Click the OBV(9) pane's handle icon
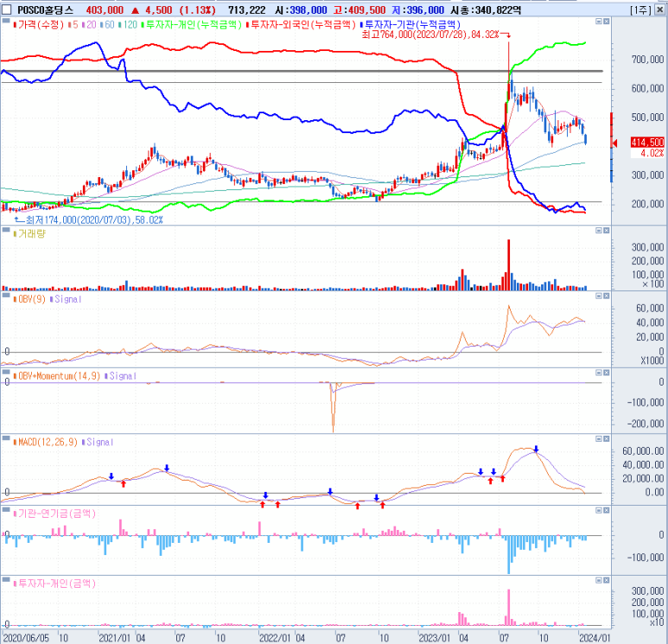The image size is (668, 644). click(6, 296)
